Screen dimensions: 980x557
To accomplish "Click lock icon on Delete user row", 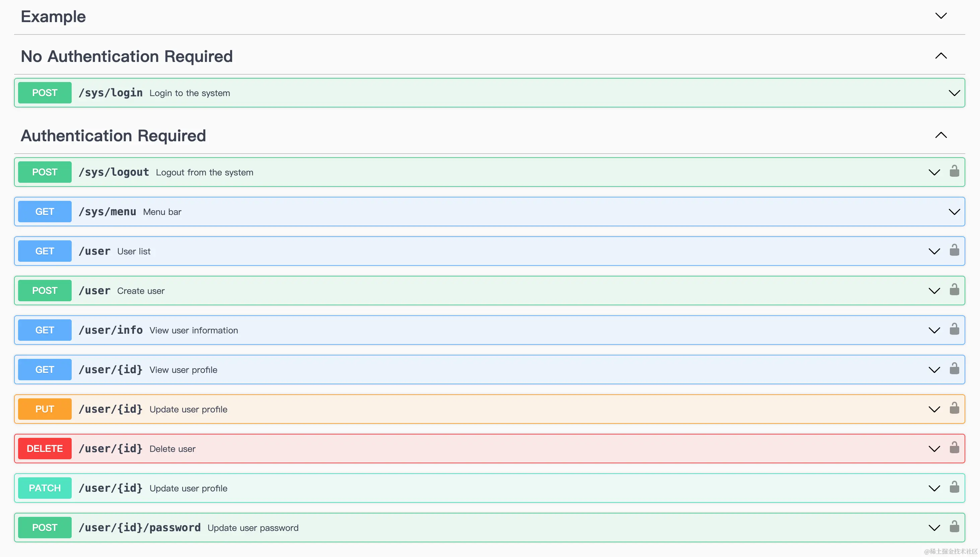I will (x=954, y=448).
